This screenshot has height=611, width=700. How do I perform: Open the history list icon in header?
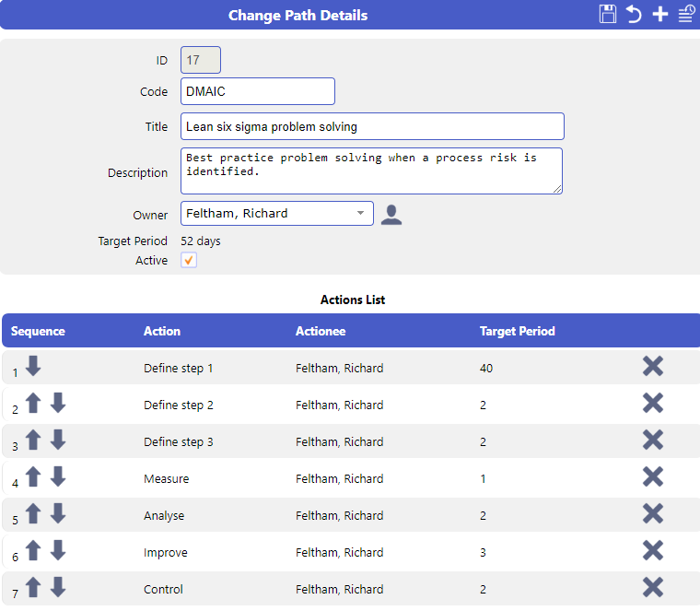click(686, 15)
